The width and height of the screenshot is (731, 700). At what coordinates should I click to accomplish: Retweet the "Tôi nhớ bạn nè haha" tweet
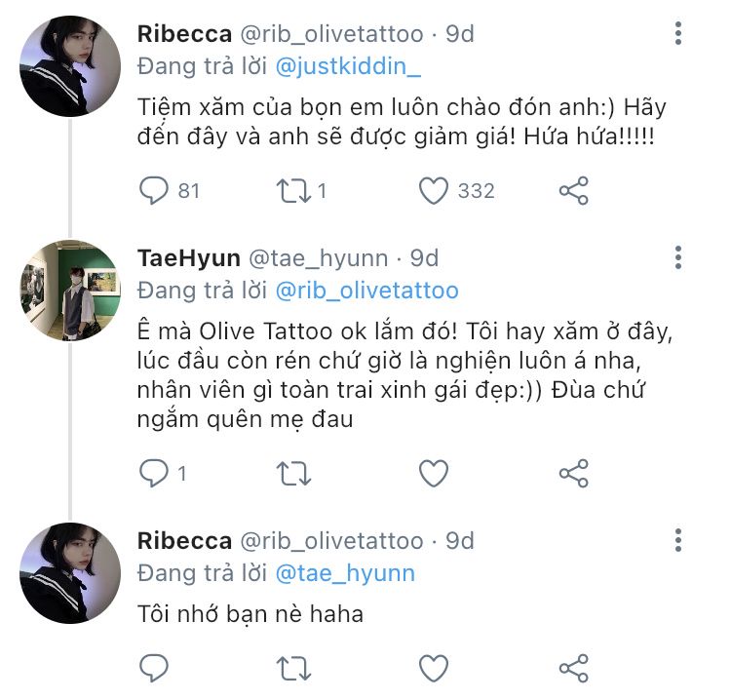coord(293,668)
